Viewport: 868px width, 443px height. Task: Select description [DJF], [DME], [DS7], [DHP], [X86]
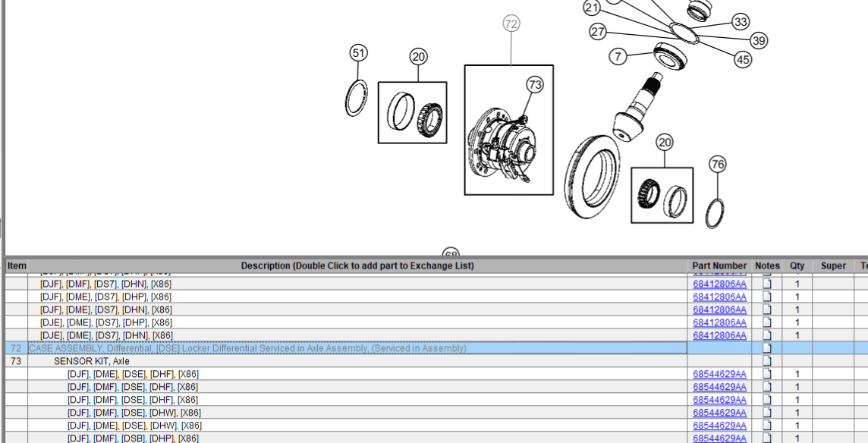tap(105, 297)
